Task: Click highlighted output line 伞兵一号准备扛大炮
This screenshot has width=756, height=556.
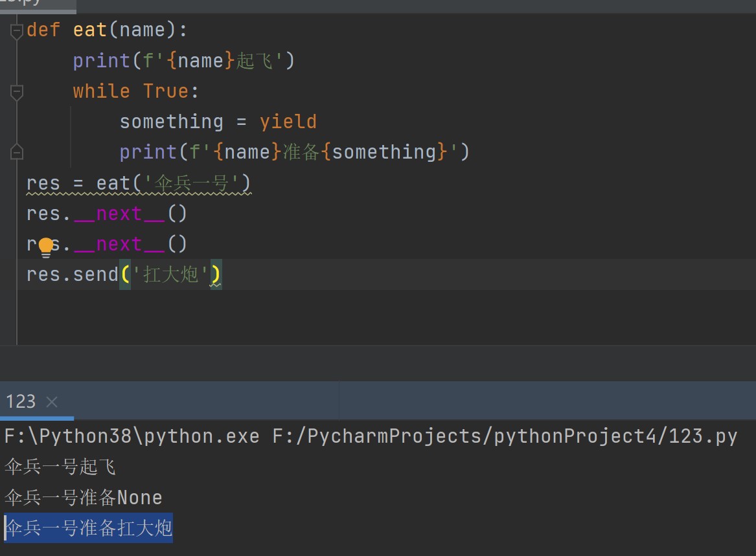Action: pyautogui.click(x=89, y=528)
